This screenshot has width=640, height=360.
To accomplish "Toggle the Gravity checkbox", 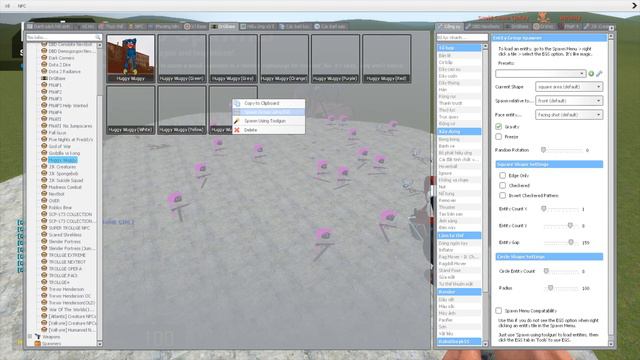I will [498, 127].
